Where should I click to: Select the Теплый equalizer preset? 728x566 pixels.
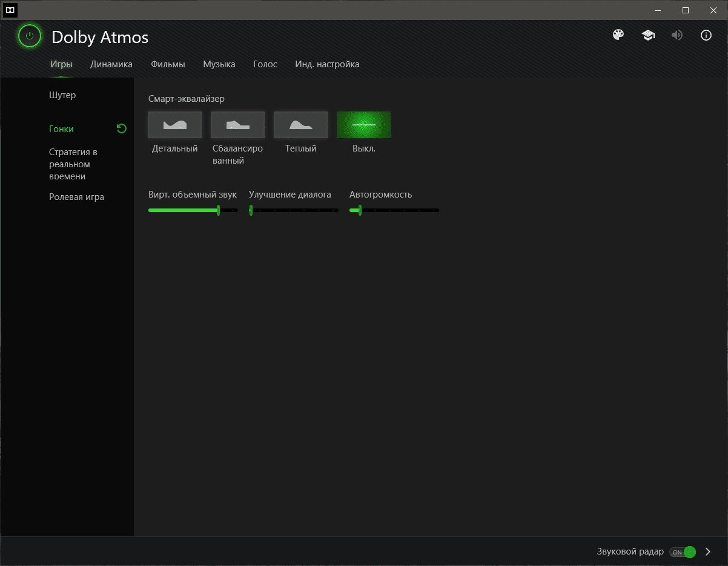click(x=301, y=125)
